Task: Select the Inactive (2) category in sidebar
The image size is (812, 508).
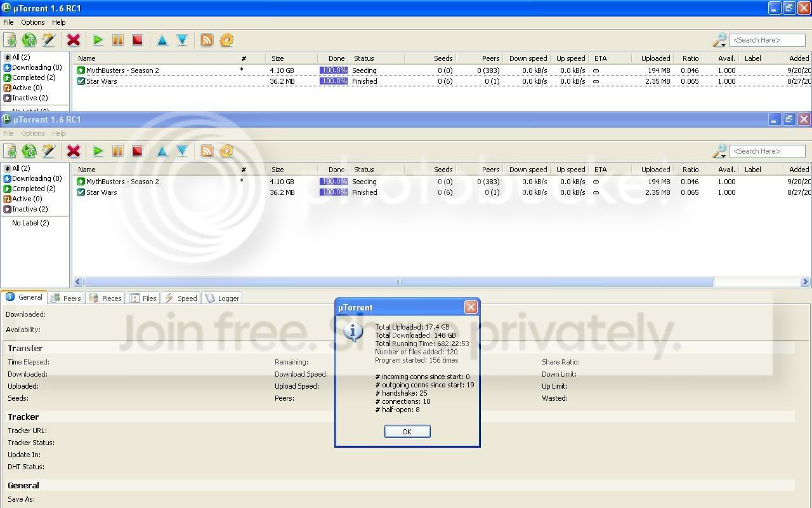Action: [x=25, y=209]
